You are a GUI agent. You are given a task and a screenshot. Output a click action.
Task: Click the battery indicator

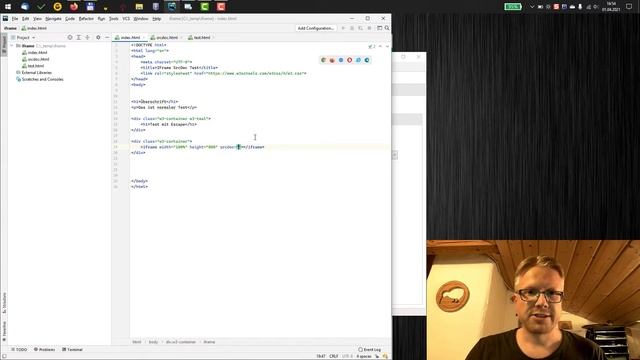[x=513, y=7]
